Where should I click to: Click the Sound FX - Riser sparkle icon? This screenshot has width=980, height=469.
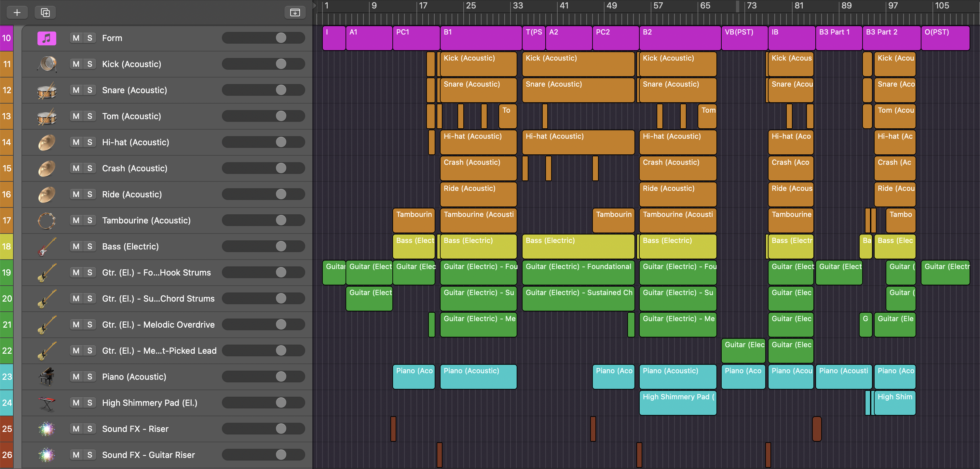(x=47, y=429)
